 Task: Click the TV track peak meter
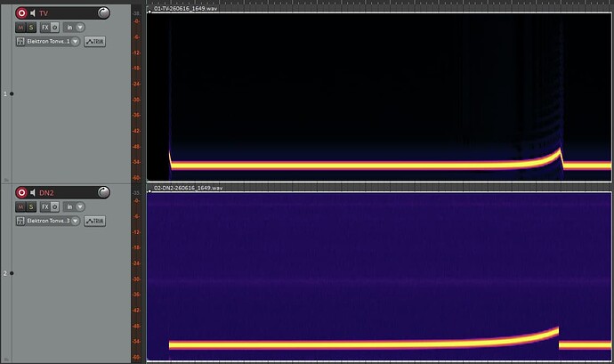tap(136, 94)
